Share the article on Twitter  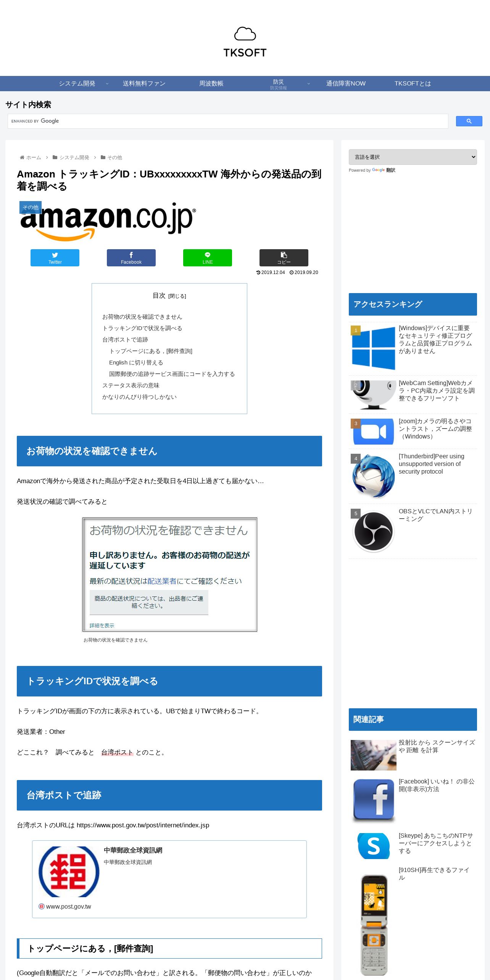[55, 258]
